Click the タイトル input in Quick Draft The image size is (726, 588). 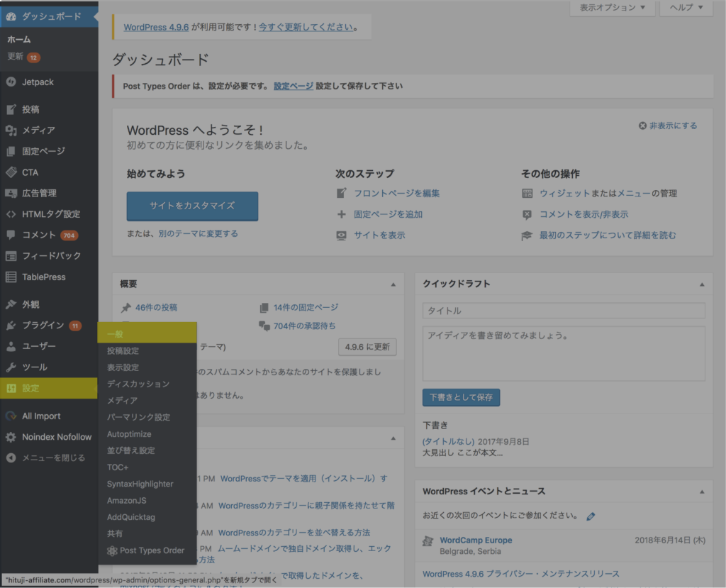click(x=564, y=311)
